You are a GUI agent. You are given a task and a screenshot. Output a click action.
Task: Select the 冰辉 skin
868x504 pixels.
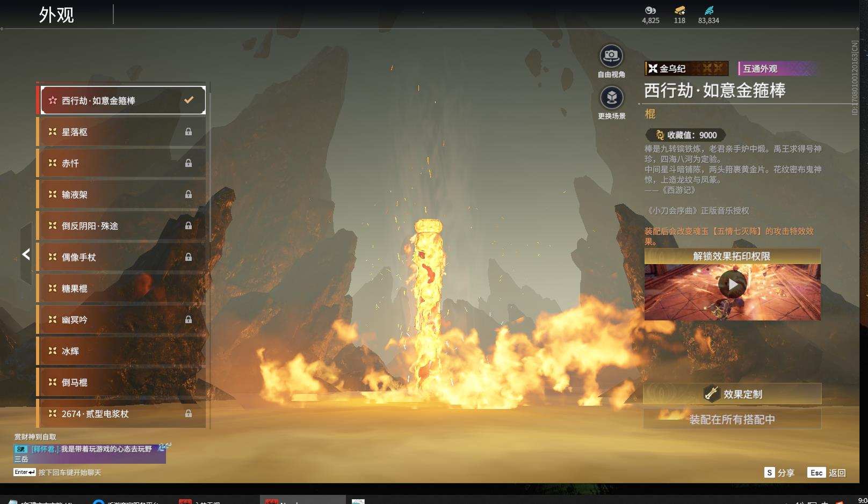(121, 351)
